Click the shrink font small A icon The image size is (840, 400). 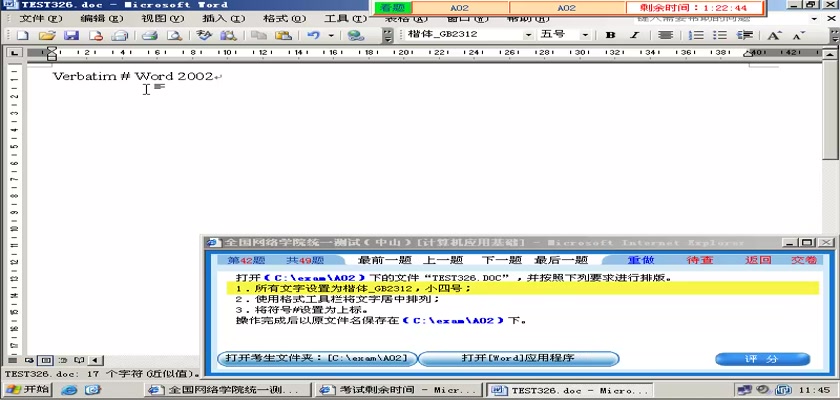point(799,35)
